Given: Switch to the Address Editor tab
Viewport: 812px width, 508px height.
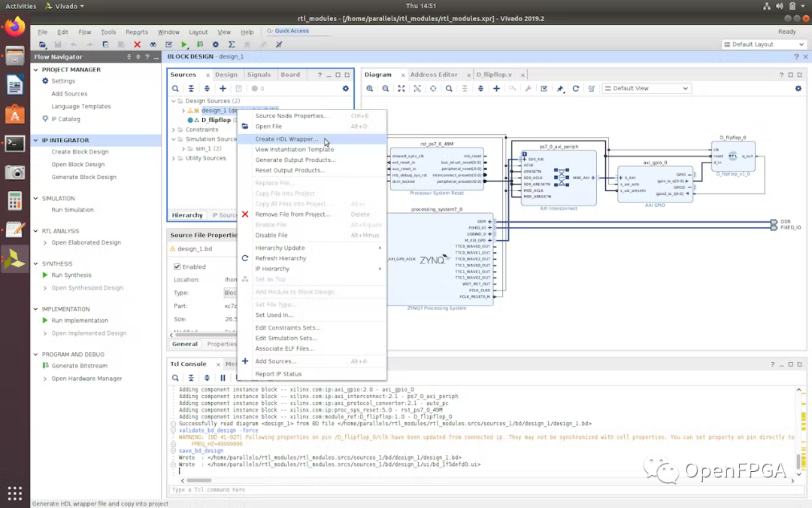Looking at the screenshot, I should [x=434, y=75].
